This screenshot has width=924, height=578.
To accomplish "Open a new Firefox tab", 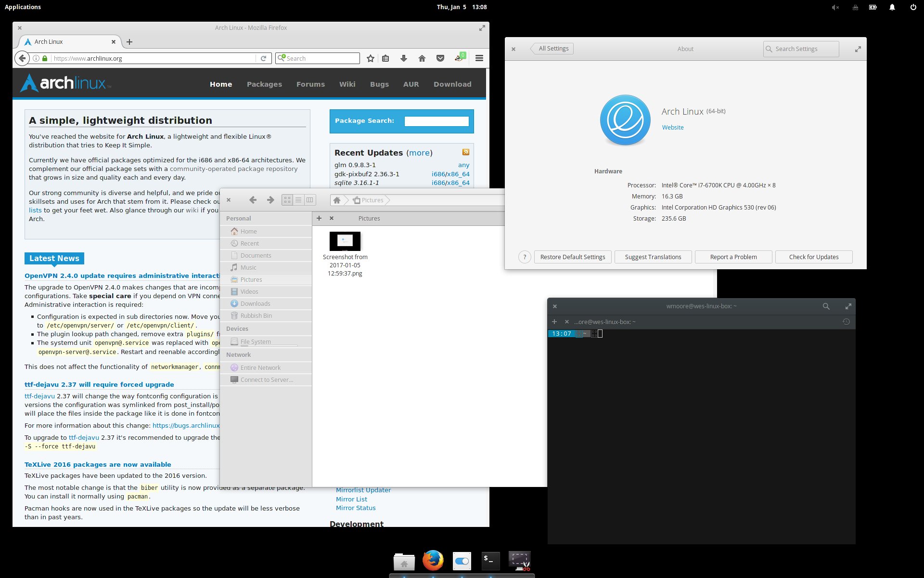I will tap(129, 42).
